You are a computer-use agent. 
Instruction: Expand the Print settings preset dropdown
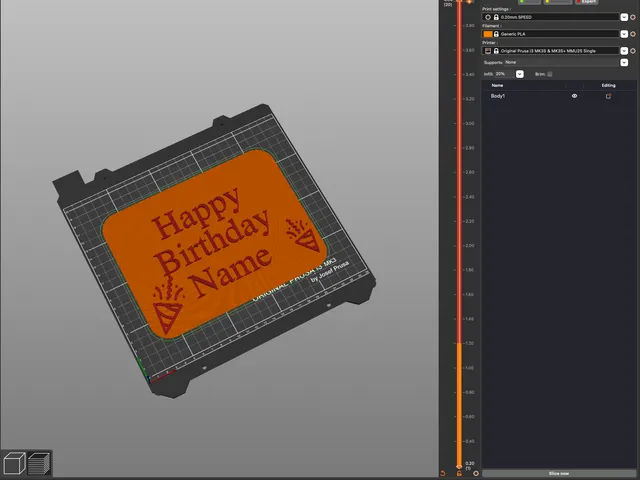tap(624, 17)
